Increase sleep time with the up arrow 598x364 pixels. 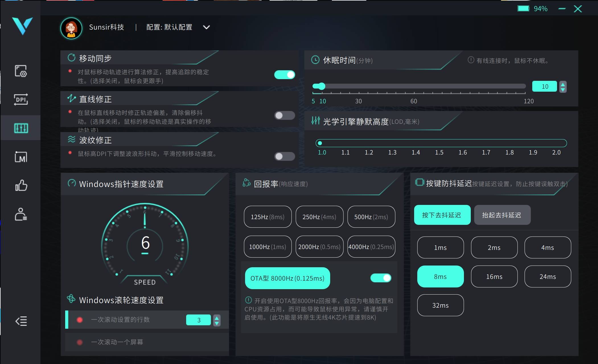pyautogui.click(x=563, y=84)
